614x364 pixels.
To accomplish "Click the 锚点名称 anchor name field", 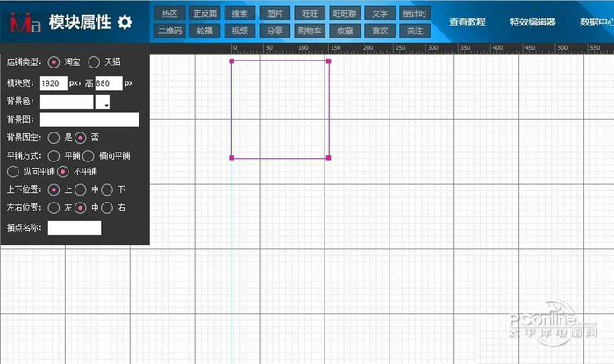I will pos(75,228).
